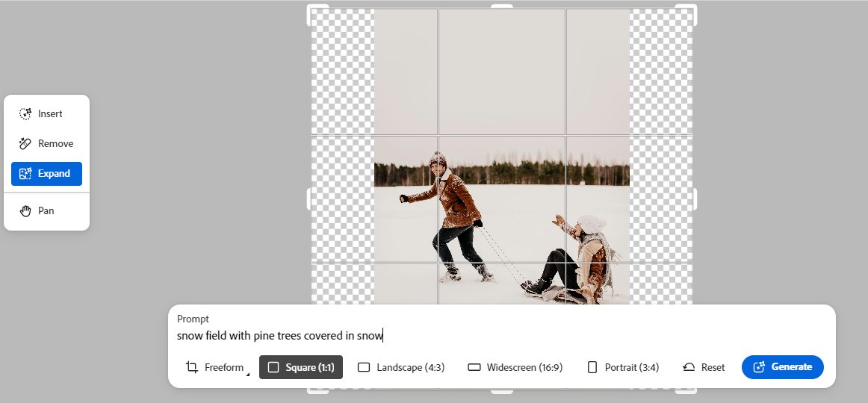Choose Widescreen (16:9) aspect ratio
The height and width of the screenshot is (403, 868).
tap(515, 367)
